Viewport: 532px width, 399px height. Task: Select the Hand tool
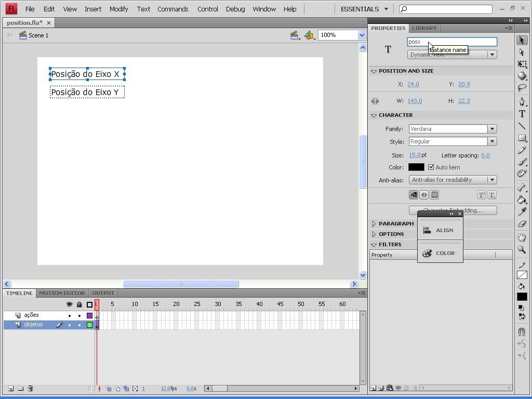click(522, 237)
